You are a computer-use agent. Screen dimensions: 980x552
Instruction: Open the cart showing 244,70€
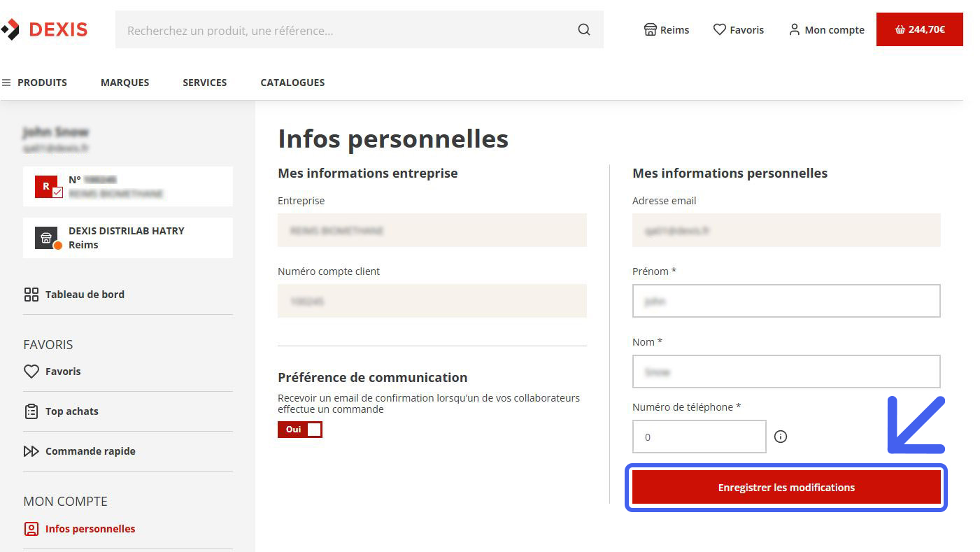[919, 29]
